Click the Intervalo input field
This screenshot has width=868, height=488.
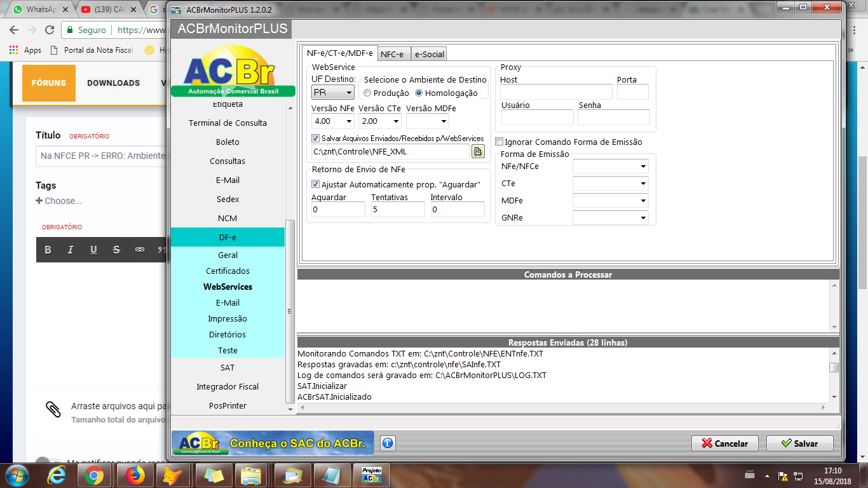pyautogui.click(x=458, y=209)
